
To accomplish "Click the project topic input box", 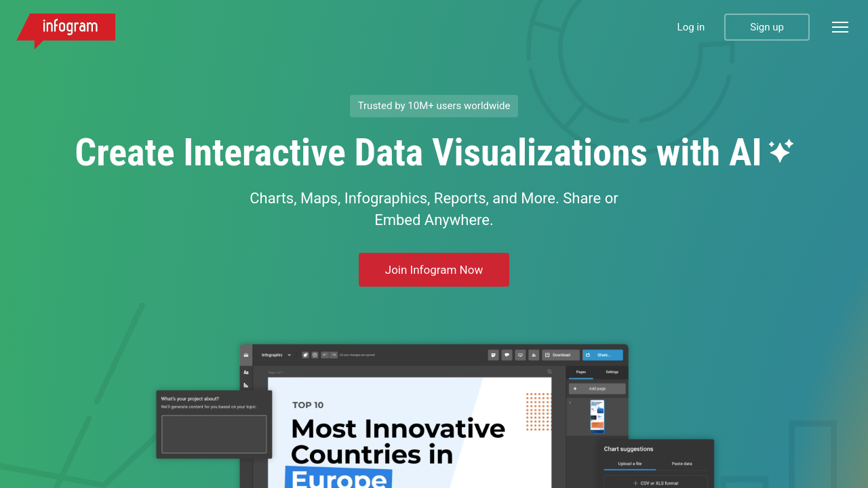I will click(214, 434).
